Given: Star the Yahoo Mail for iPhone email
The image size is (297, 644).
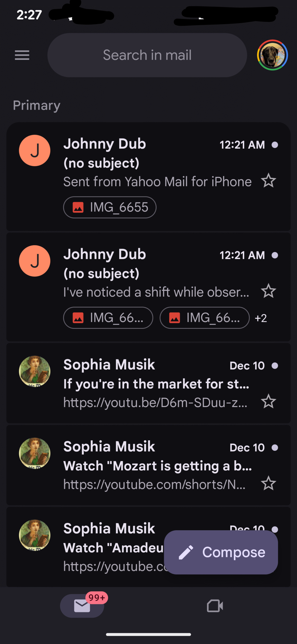Looking at the screenshot, I should [x=268, y=181].
